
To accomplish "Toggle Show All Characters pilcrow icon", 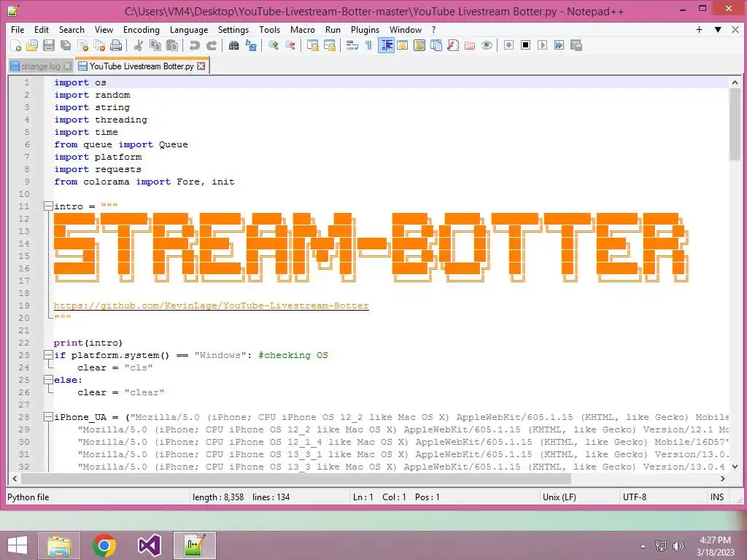I will [x=368, y=45].
